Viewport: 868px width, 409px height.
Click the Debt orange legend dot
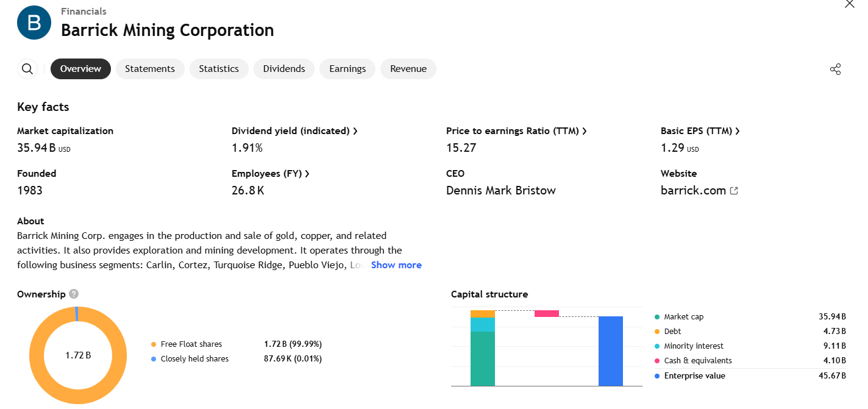pyautogui.click(x=657, y=332)
